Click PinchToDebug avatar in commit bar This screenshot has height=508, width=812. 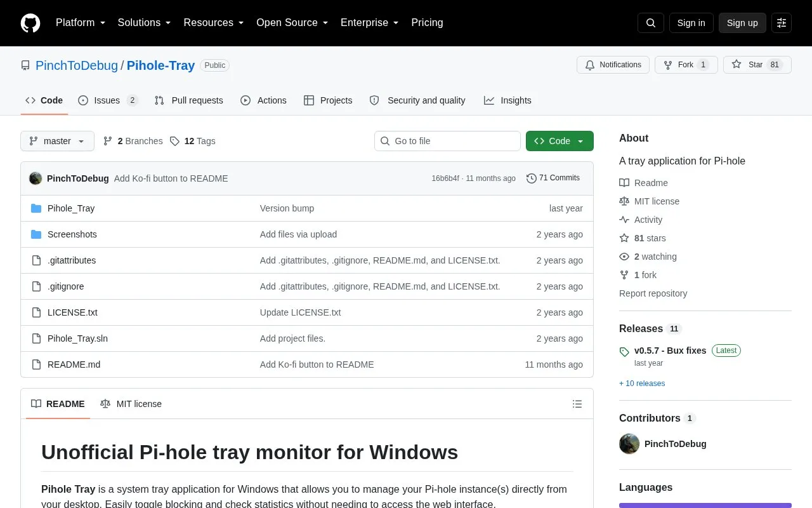36,178
